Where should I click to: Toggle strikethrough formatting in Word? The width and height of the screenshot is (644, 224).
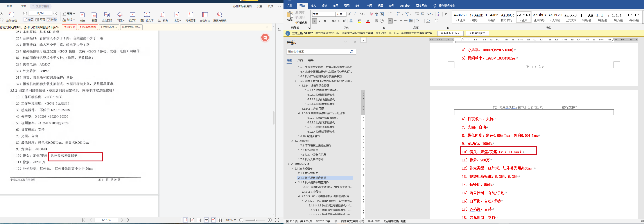coord(334,21)
